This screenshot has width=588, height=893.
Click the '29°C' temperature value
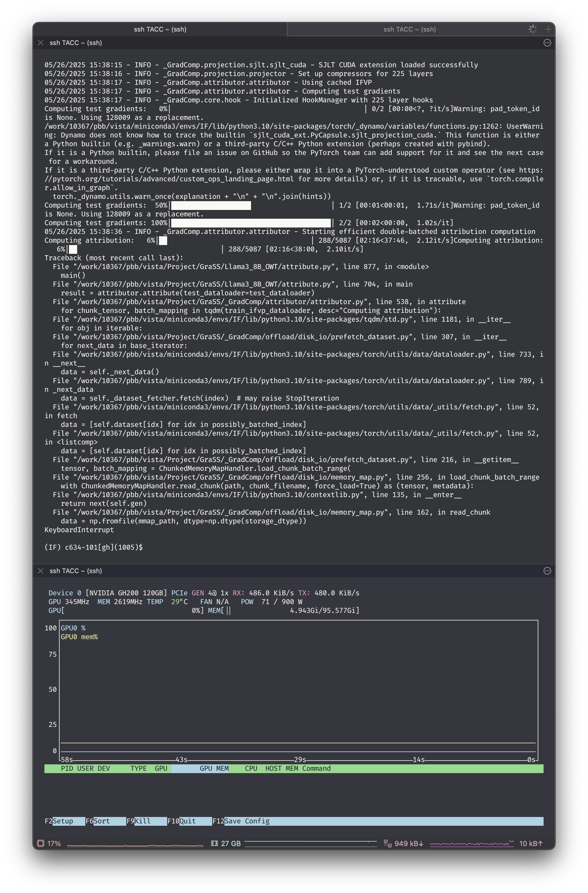point(179,602)
